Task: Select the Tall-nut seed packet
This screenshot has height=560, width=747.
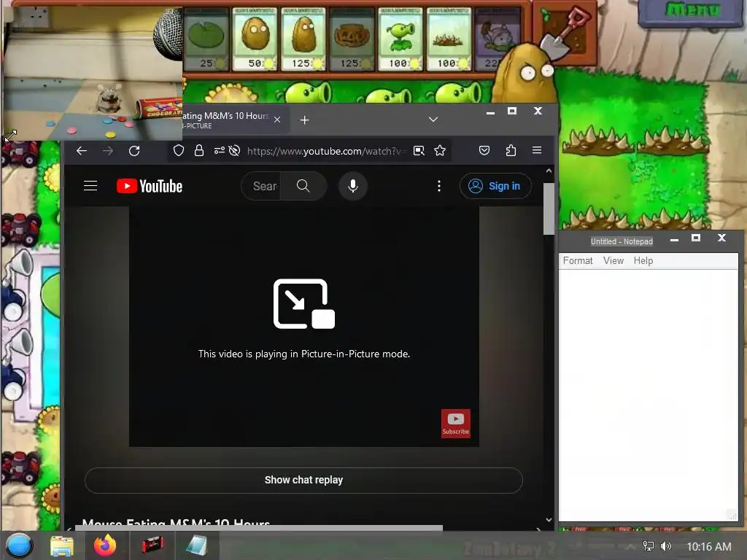Action: tap(303, 39)
